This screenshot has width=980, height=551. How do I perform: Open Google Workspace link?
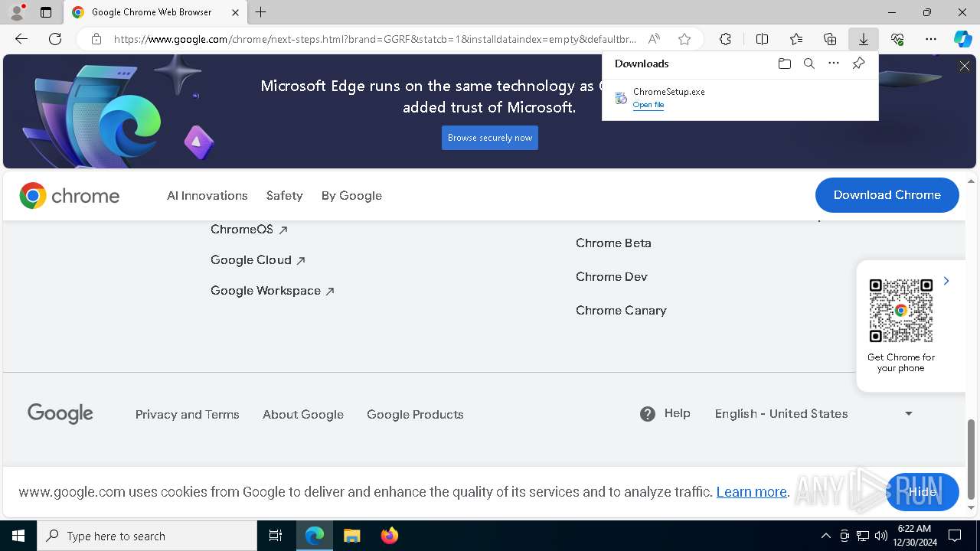coord(273,291)
